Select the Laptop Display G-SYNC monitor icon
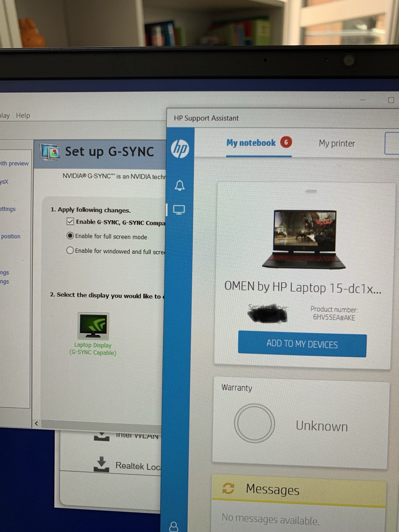This screenshot has height=532, width=399. pos(93,326)
